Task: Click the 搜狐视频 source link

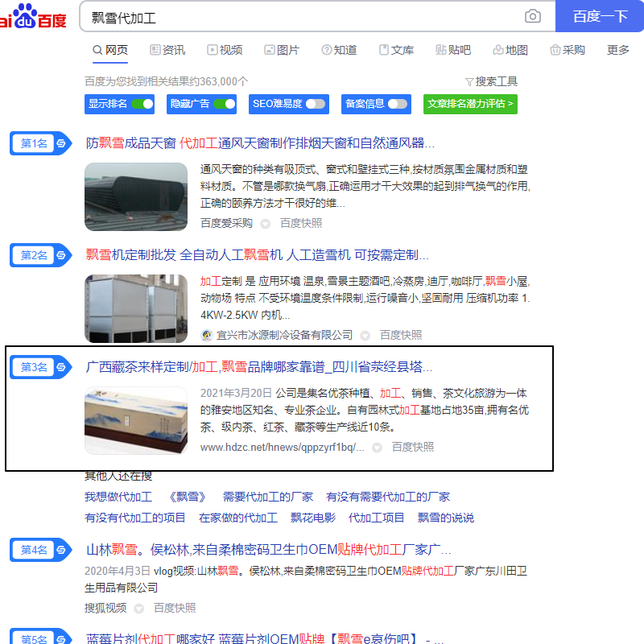Action: 105,609
